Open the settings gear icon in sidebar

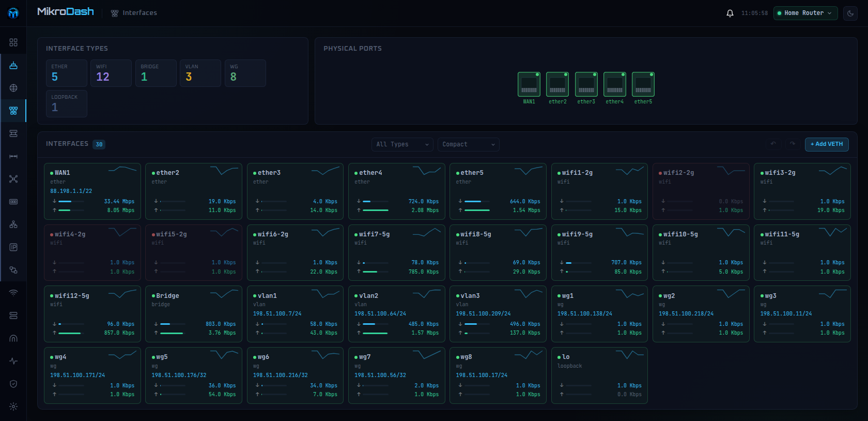pyautogui.click(x=13, y=407)
